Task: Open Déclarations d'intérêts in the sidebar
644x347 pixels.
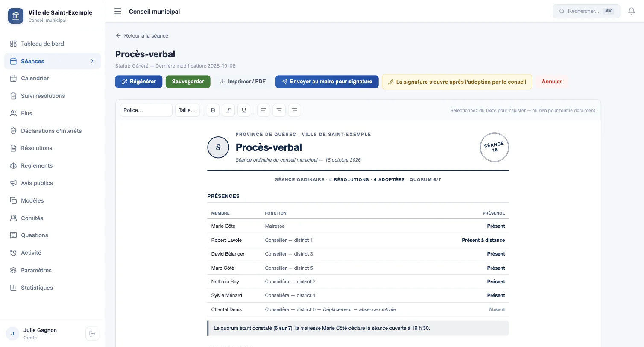Action: click(53, 131)
